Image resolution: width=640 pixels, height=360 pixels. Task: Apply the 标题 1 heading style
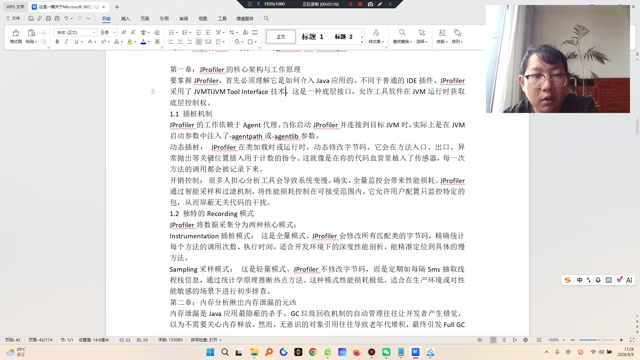(x=313, y=37)
